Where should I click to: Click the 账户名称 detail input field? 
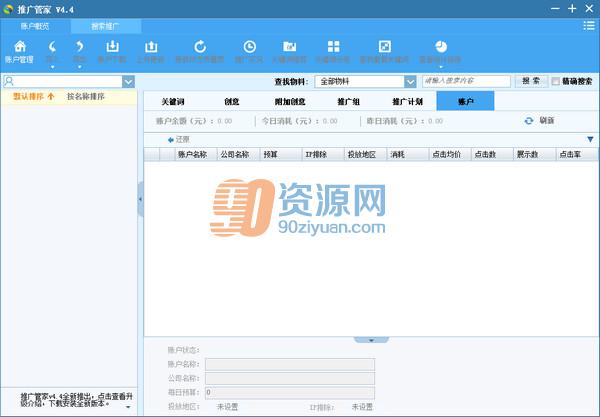point(290,364)
